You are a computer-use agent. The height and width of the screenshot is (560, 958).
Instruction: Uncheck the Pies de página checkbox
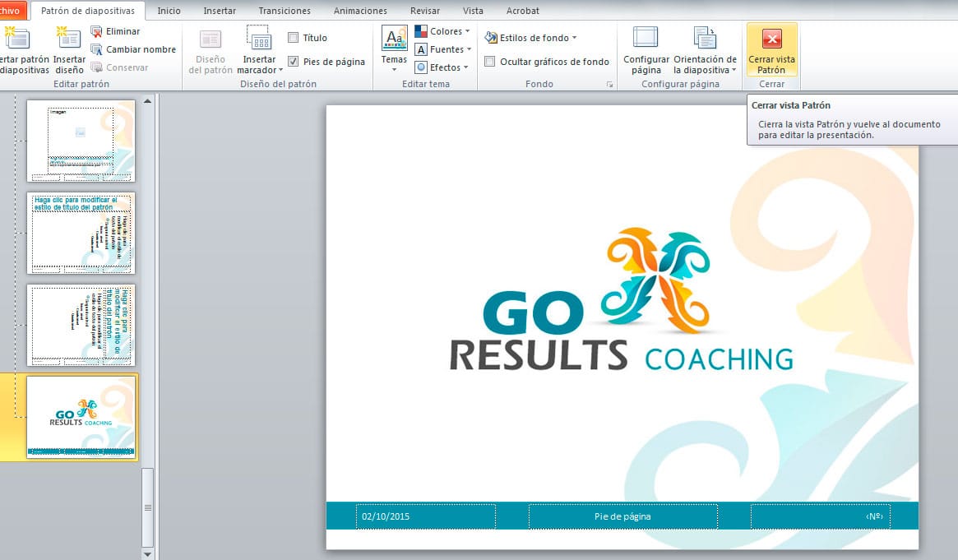tap(294, 62)
